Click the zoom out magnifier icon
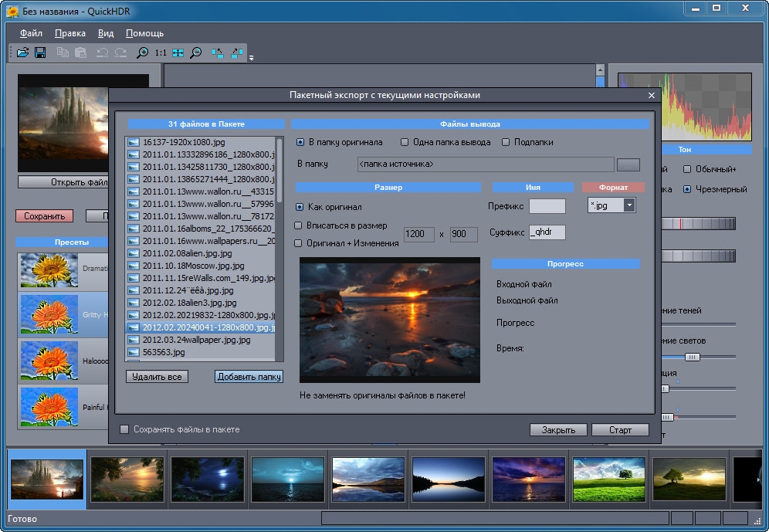This screenshot has width=769, height=532. pyautogui.click(x=196, y=53)
